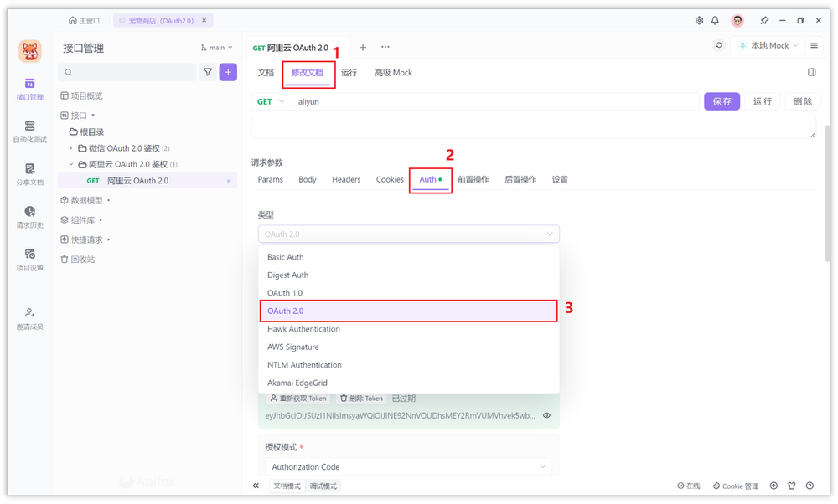
Task: Click the refresh icon near 本地 Mock
Action: point(719,45)
